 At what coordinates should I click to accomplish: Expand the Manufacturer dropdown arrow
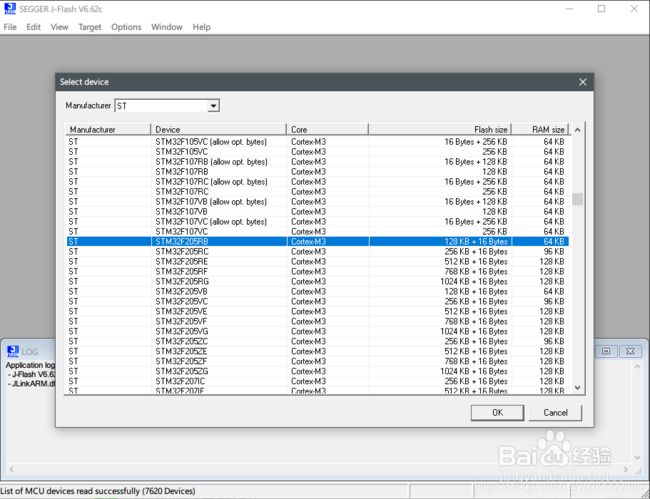pos(213,106)
